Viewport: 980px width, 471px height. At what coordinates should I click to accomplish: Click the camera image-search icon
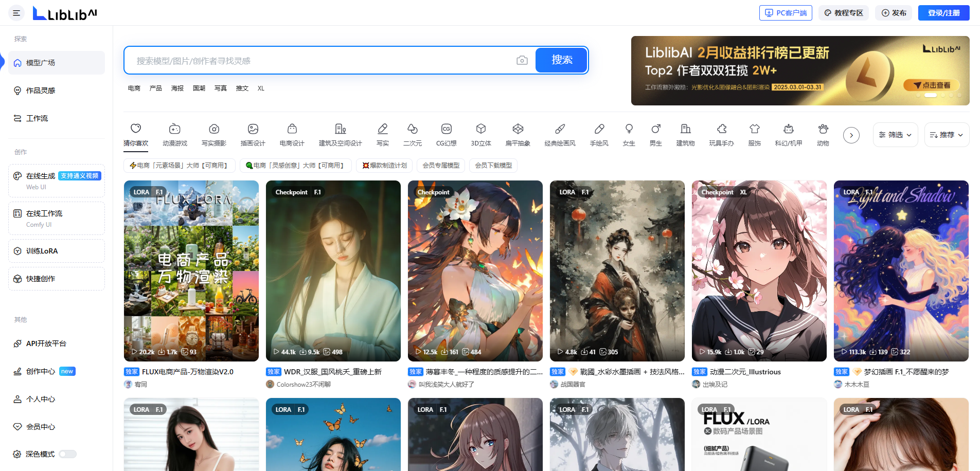[x=522, y=61]
